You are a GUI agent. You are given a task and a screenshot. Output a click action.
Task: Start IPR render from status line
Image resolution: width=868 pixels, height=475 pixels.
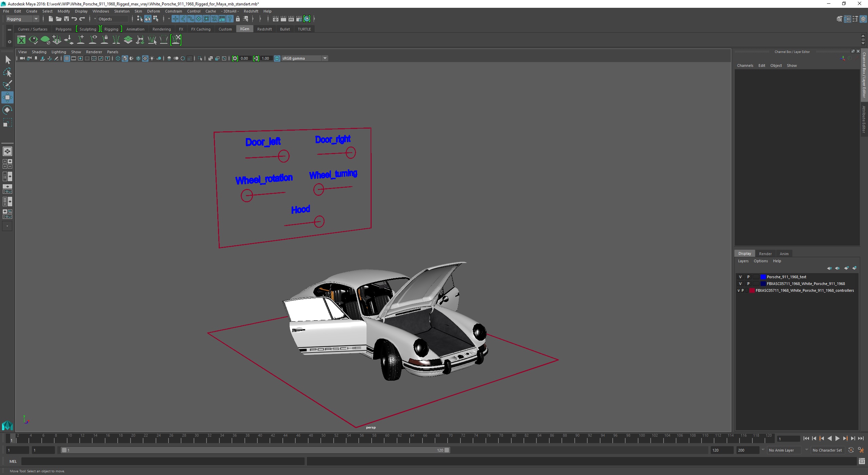point(291,19)
